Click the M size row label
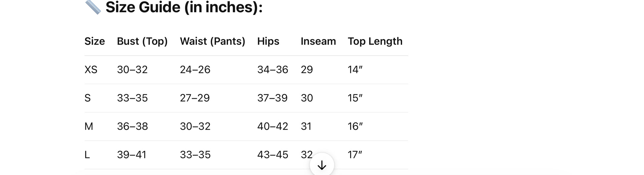 [89, 126]
